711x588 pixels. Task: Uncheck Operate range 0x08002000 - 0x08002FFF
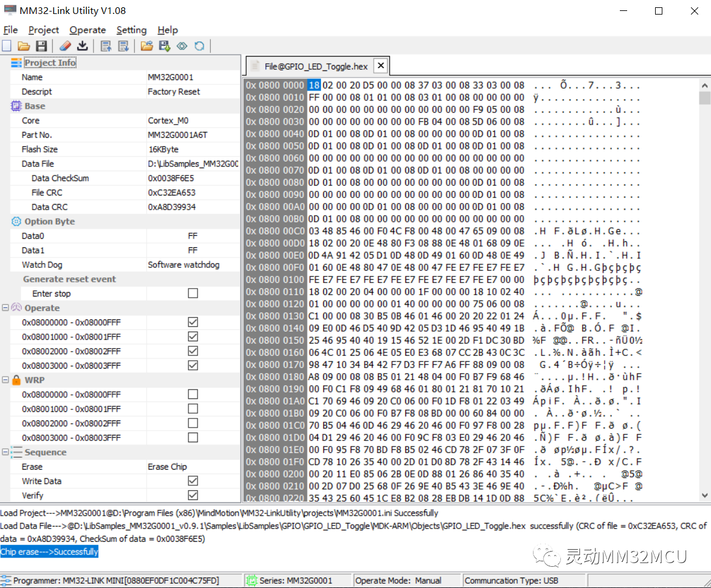tap(193, 351)
